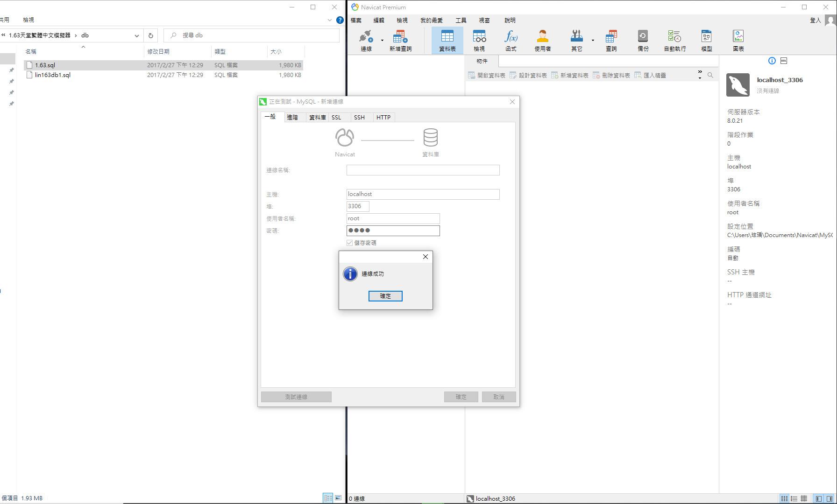Open the 使用者 (User) toolbar icon
The height and width of the screenshot is (504, 837).
pyautogui.click(x=542, y=40)
